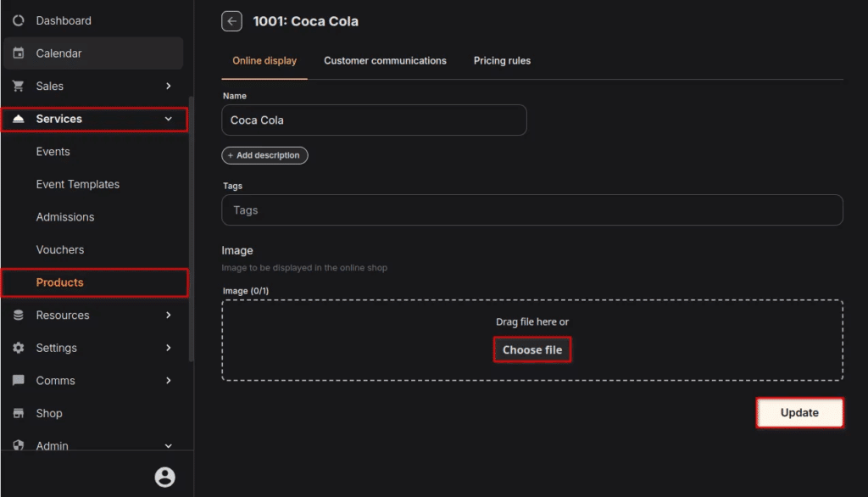Click the Choose file button
The width and height of the screenshot is (868, 497).
pos(532,349)
